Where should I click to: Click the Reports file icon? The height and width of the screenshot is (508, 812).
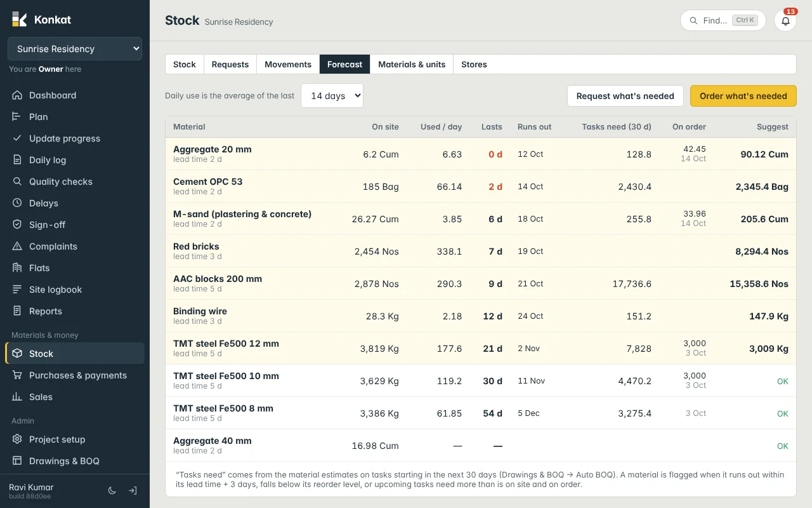pos(17,311)
